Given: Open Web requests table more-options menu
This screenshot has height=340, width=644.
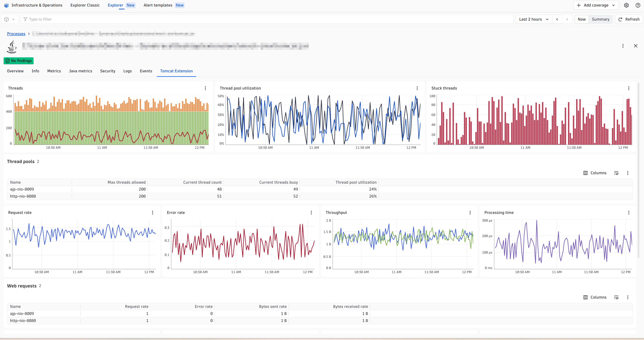Looking at the screenshot, I should [x=627, y=297].
